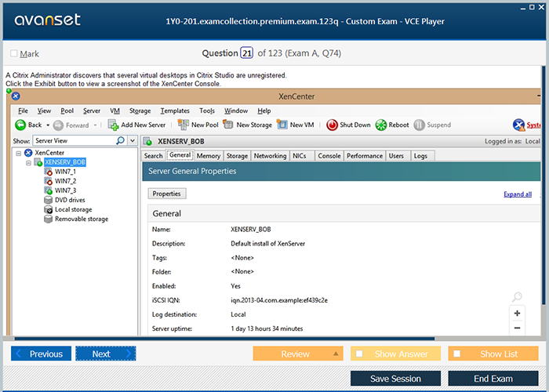The height and width of the screenshot is (392, 549).
Task: Toggle the Show List checkbox
Action: click(x=457, y=354)
